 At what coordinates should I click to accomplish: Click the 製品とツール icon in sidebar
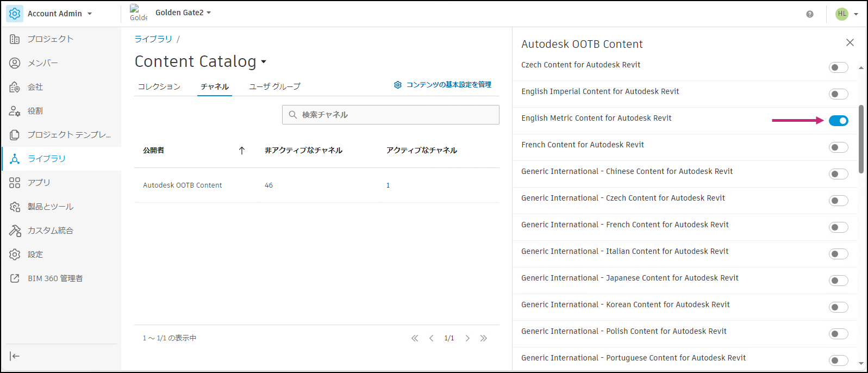15,207
